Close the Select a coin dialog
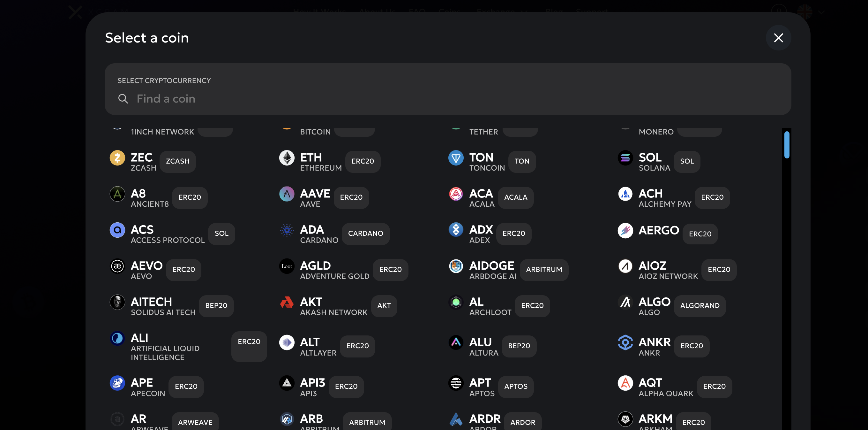868x430 pixels. [x=778, y=38]
